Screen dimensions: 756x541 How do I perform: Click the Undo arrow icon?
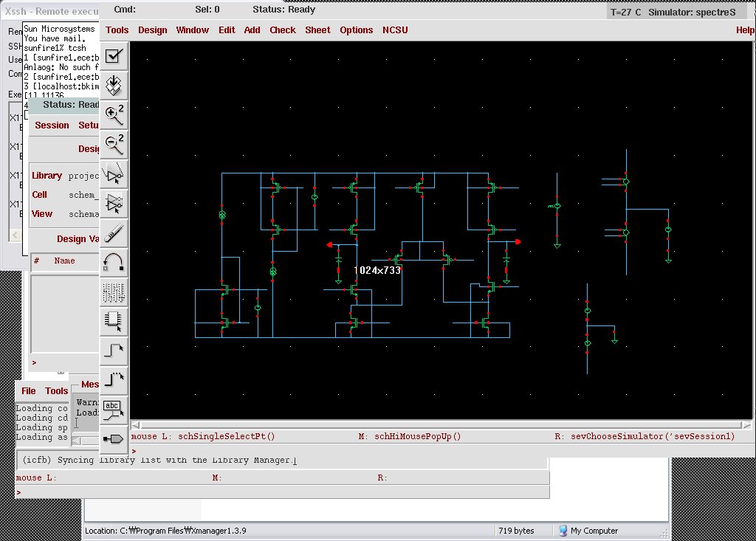coord(114,262)
